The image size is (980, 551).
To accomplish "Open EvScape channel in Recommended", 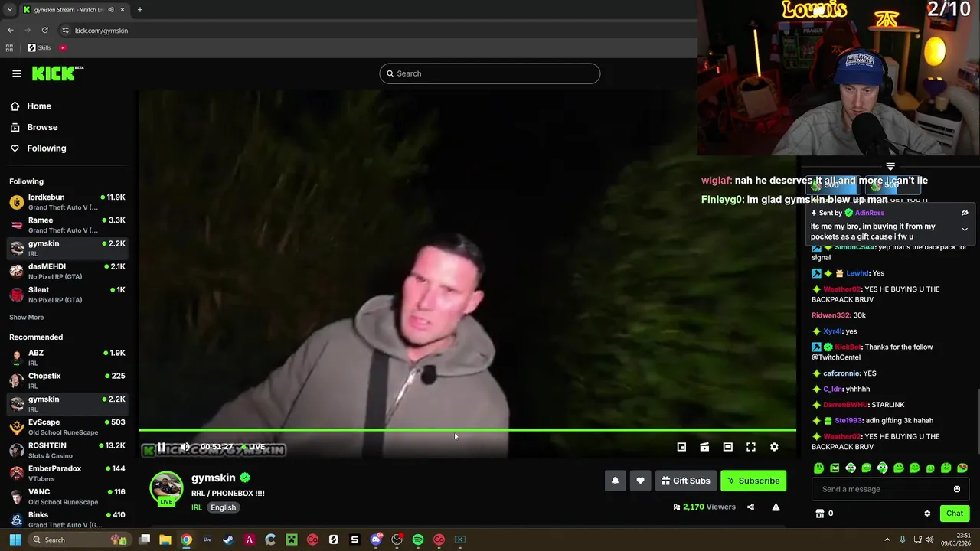I will [67, 427].
